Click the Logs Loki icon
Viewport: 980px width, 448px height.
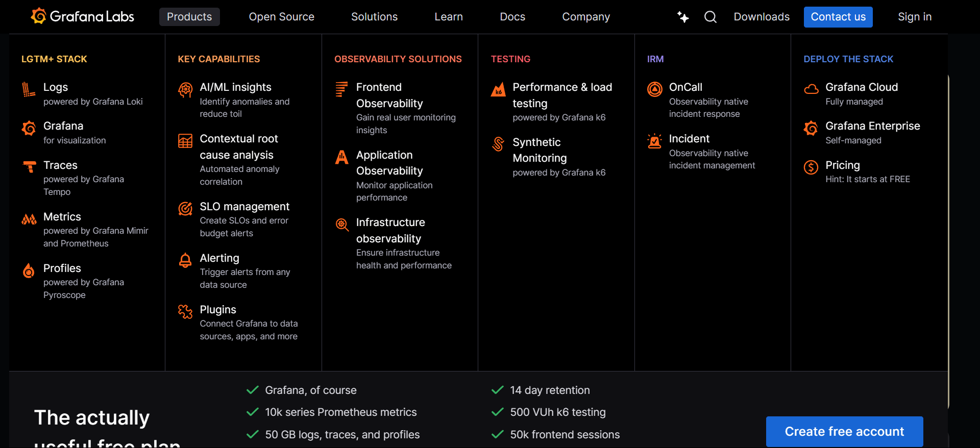(29, 89)
